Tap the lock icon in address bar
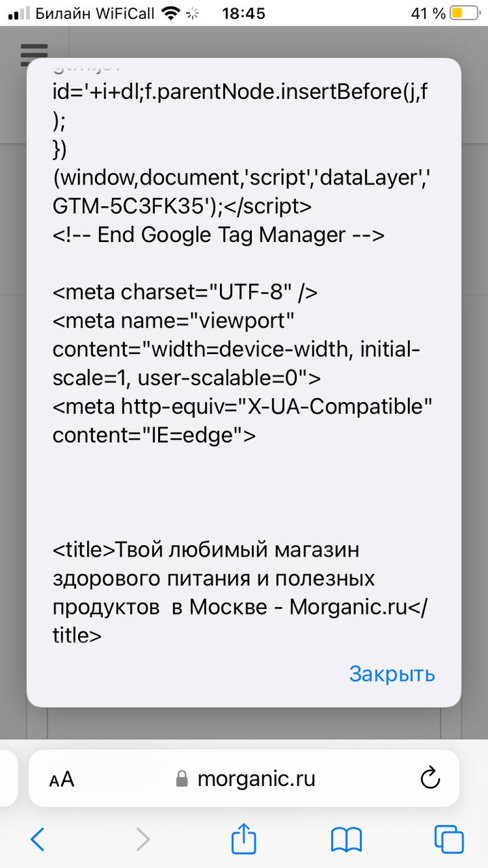The height and width of the screenshot is (868, 488). tap(181, 778)
